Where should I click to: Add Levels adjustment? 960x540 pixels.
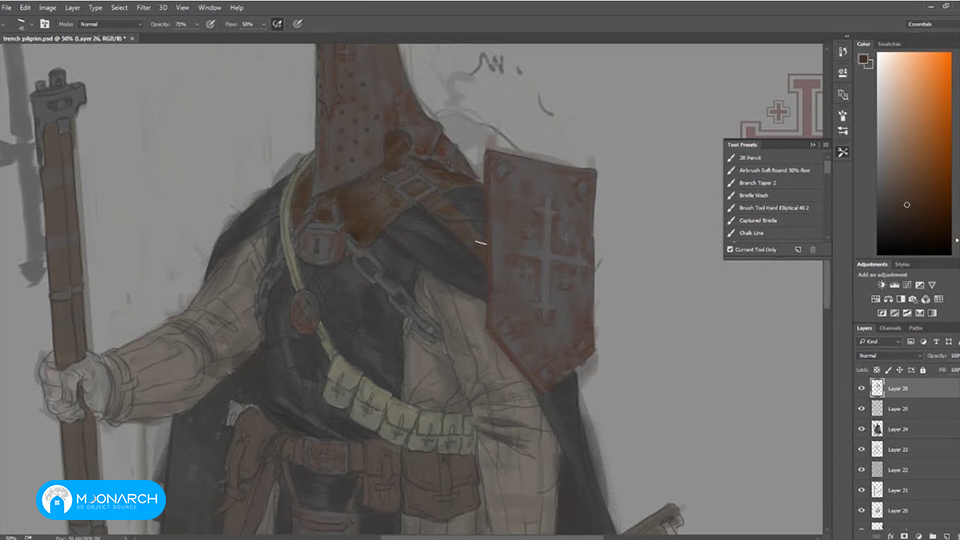pyautogui.click(x=894, y=285)
